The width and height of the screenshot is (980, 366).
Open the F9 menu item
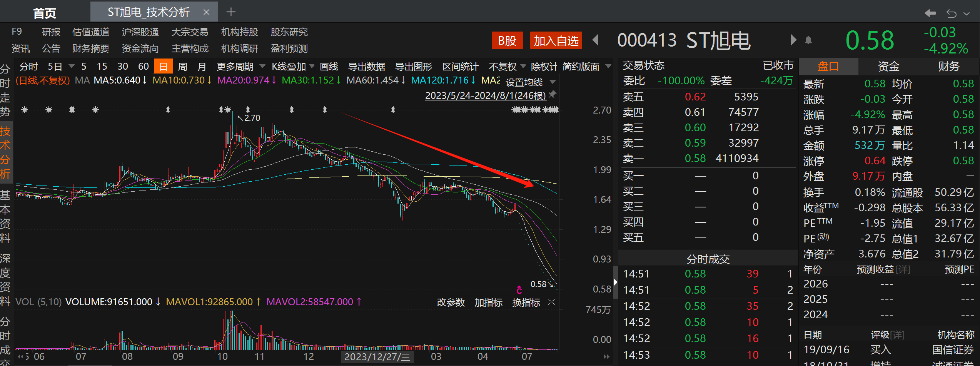[17, 32]
